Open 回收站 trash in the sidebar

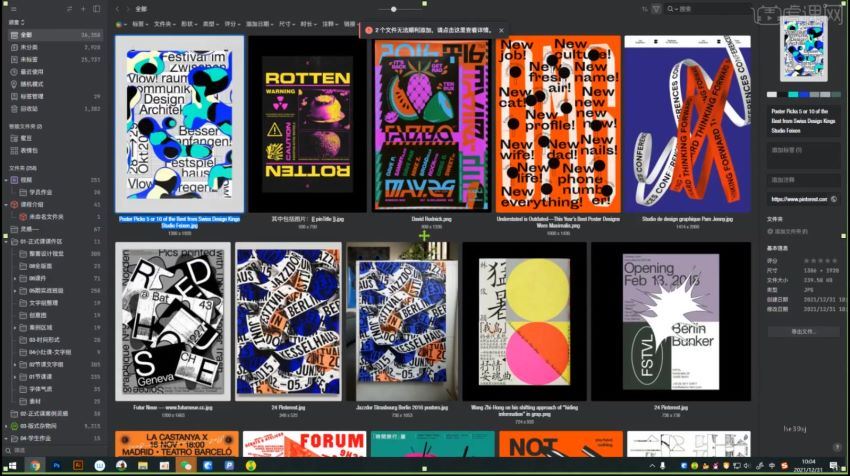pyautogui.click(x=54, y=109)
